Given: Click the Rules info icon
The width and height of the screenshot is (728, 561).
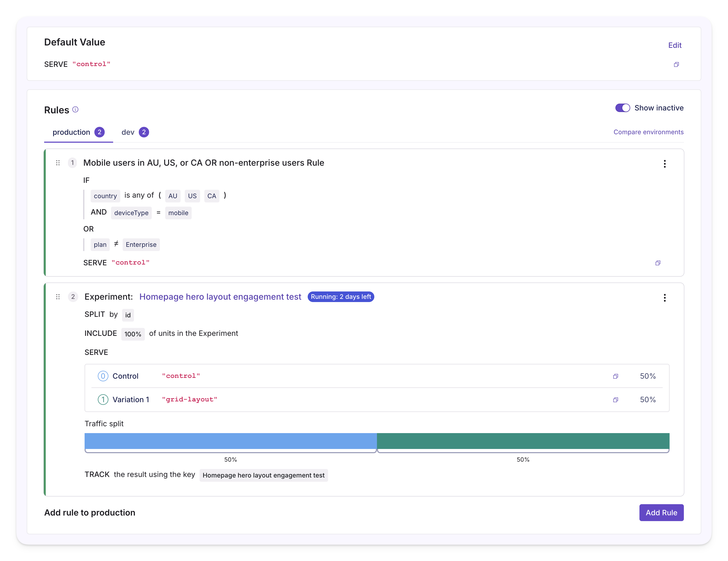Looking at the screenshot, I should click(x=75, y=110).
